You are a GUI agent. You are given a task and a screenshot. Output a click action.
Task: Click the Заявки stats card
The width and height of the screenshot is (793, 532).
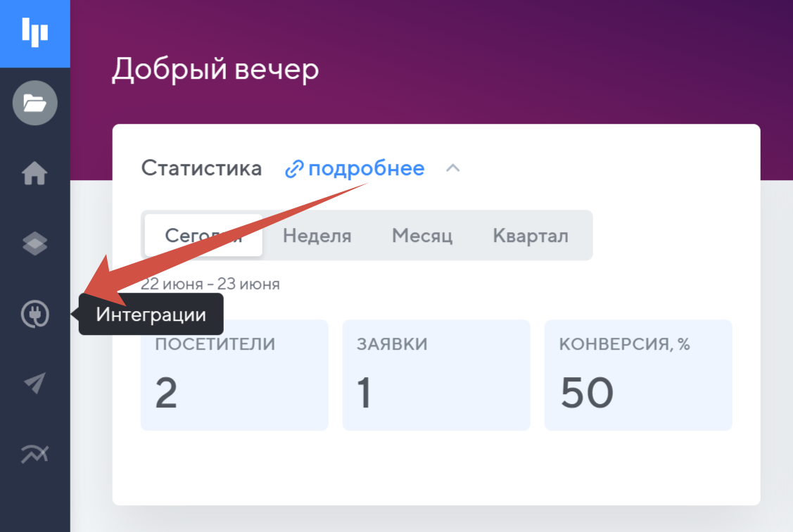436,375
